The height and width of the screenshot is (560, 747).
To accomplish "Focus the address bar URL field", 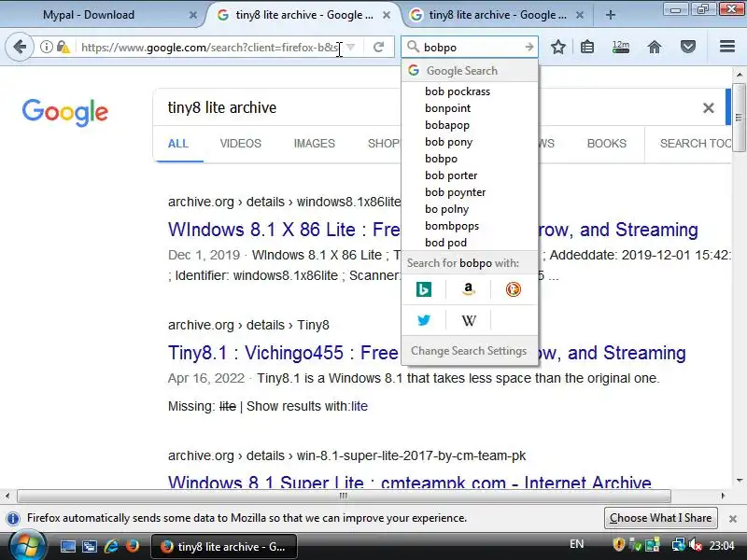I will click(209, 48).
